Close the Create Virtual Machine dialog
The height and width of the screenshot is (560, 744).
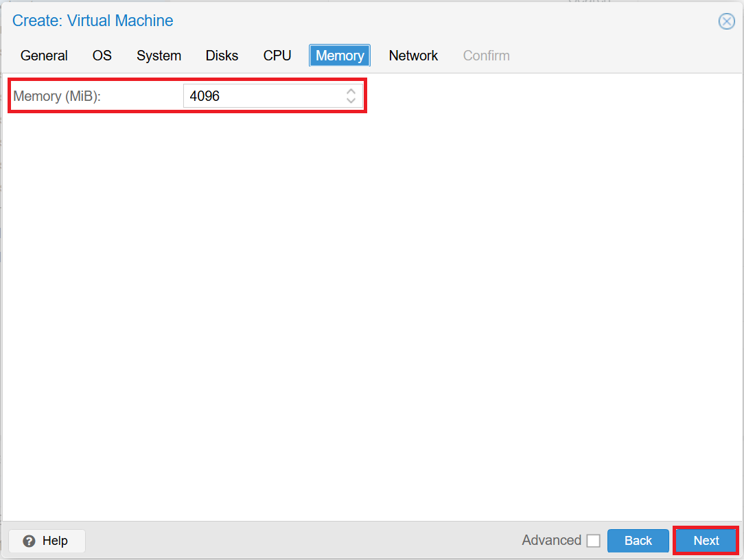pos(726,21)
